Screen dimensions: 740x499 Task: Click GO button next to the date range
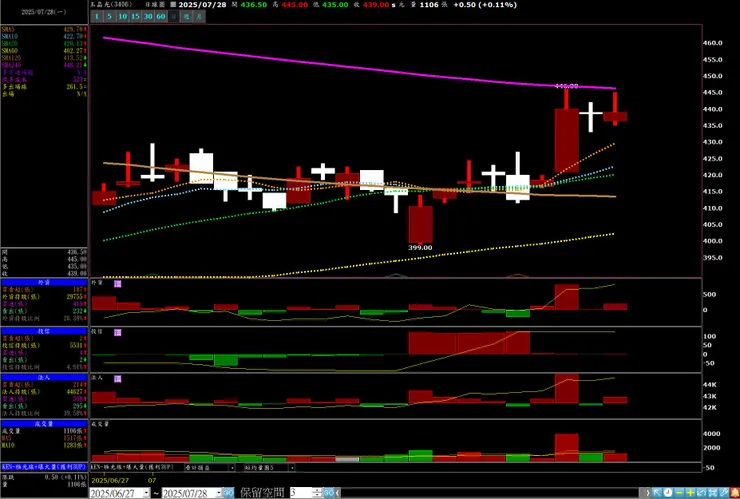coord(228,493)
